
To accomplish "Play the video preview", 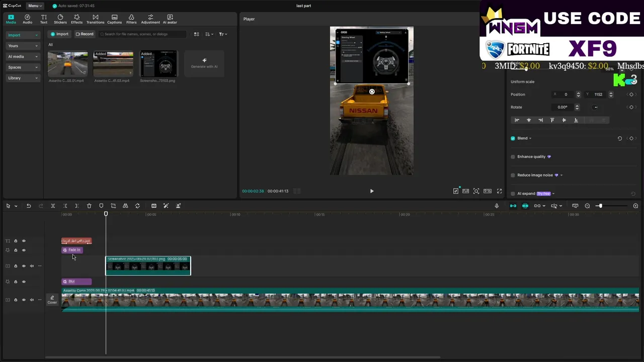I will 372,191.
